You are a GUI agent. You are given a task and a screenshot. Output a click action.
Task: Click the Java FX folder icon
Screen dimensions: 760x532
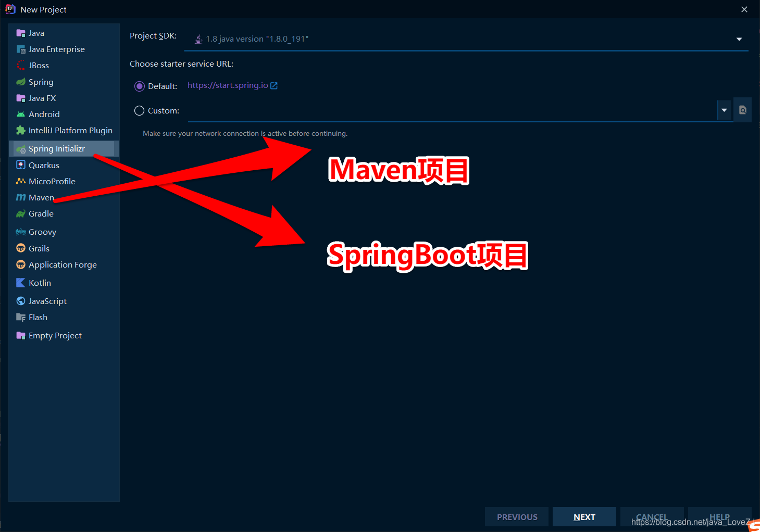click(21, 98)
